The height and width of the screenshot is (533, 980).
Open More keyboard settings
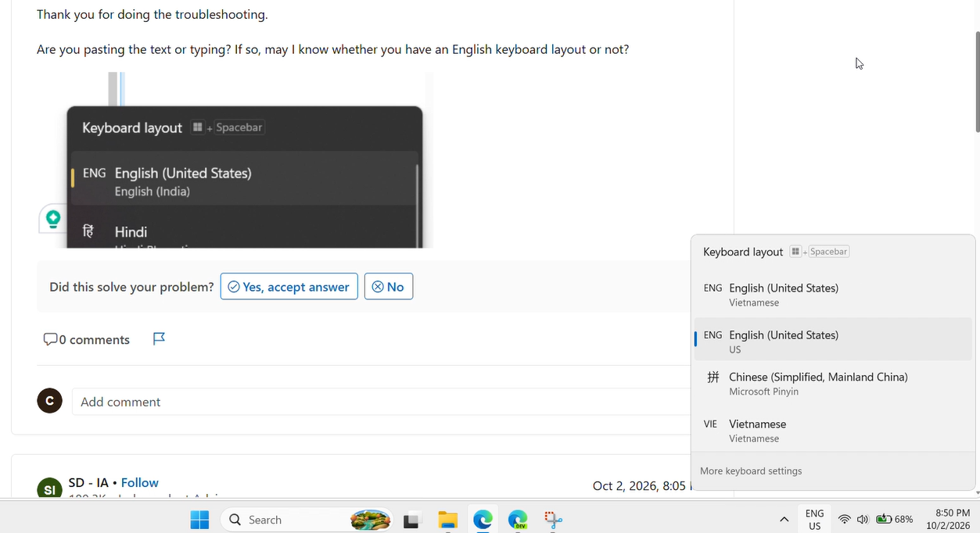coord(751,471)
